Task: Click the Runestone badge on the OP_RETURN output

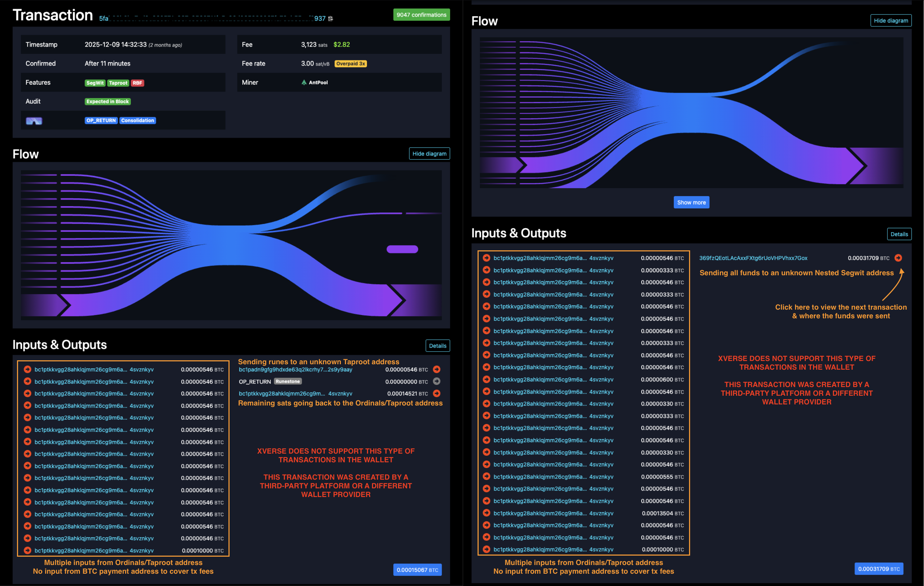Action: (287, 381)
